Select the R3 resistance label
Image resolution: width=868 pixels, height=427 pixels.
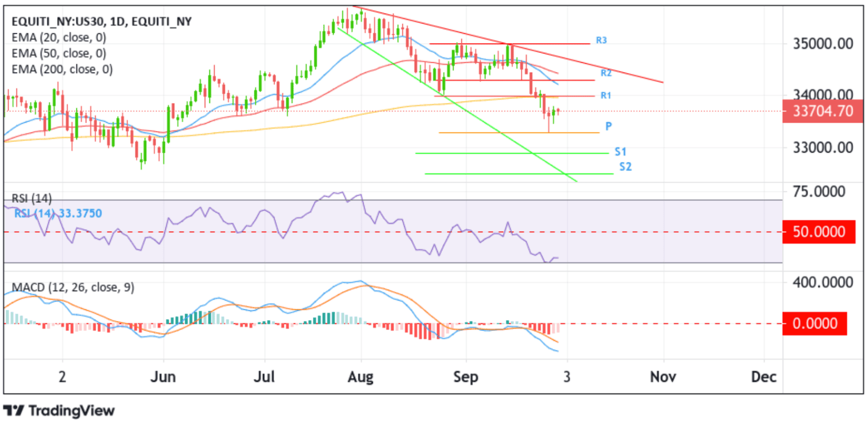[x=601, y=40]
